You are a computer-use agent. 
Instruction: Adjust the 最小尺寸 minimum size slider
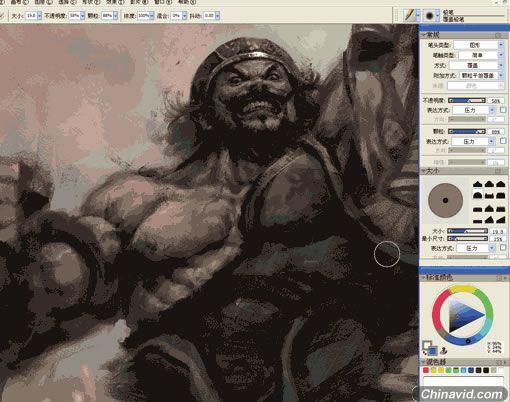pos(467,238)
